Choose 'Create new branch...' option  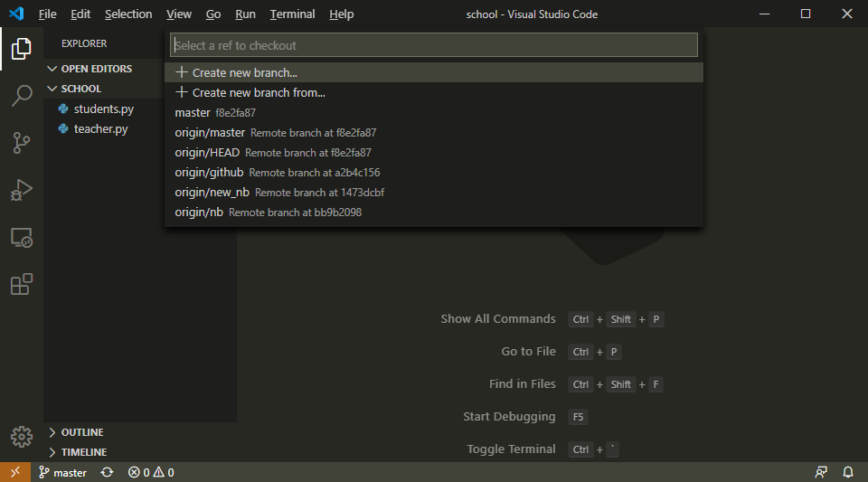(x=434, y=72)
